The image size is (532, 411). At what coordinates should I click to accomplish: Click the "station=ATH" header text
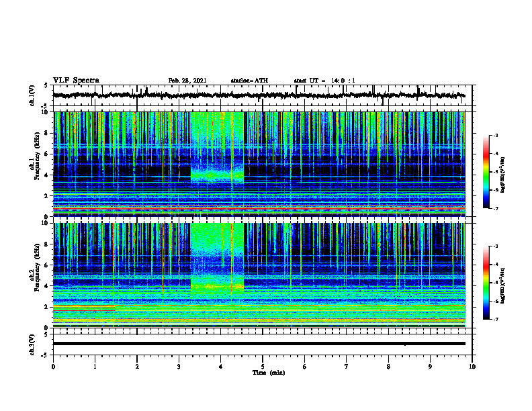pyautogui.click(x=249, y=81)
